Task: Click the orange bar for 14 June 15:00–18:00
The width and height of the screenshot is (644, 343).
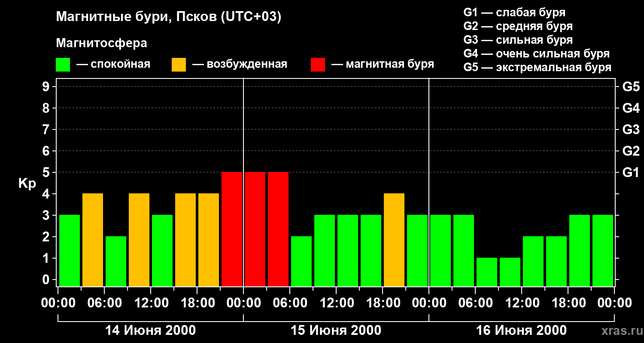Action: [x=185, y=240]
